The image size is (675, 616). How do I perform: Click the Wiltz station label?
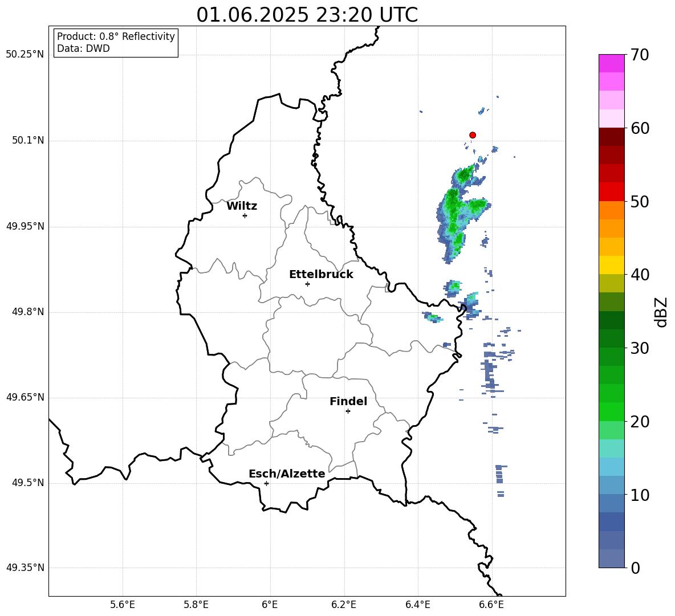tap(242, 206)
